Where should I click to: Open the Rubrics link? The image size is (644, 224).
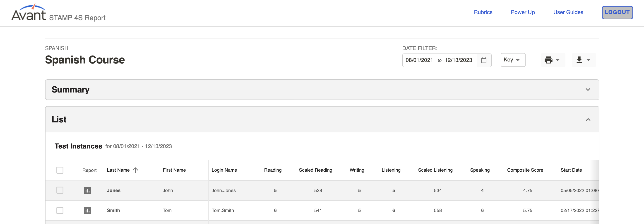click(483, 12)
